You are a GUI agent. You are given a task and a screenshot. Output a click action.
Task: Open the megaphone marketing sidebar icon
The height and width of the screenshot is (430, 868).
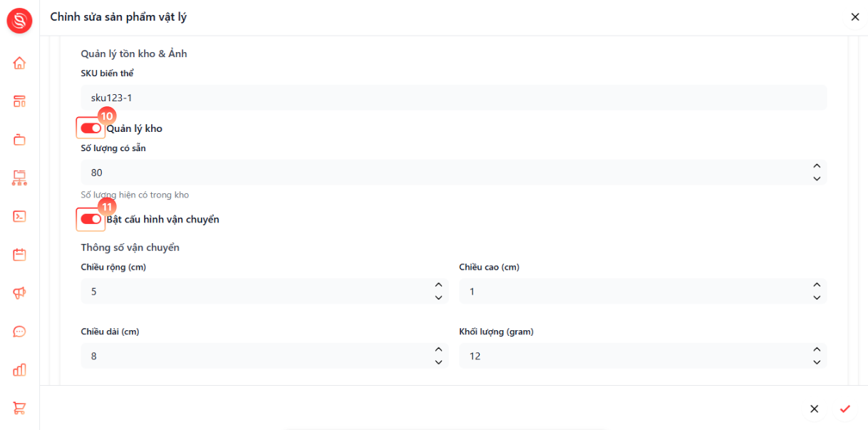[x=19, y=292]
